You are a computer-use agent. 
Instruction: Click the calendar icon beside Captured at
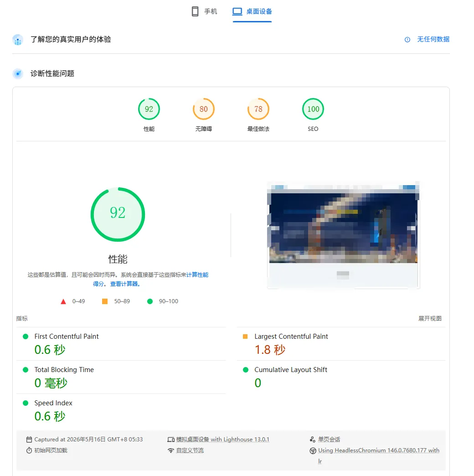[x=29, y=440]
